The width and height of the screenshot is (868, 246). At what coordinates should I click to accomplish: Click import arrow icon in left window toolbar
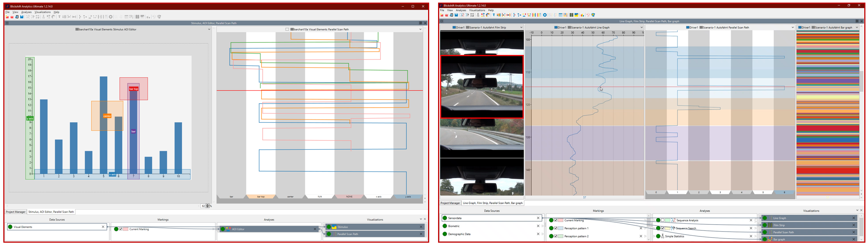[x=17, y=17]
